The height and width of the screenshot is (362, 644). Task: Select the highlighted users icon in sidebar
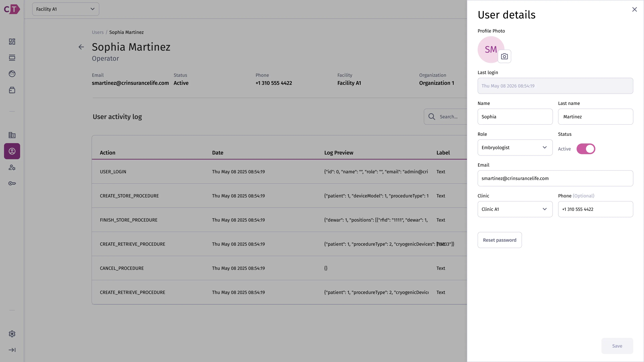click(12, 151)
